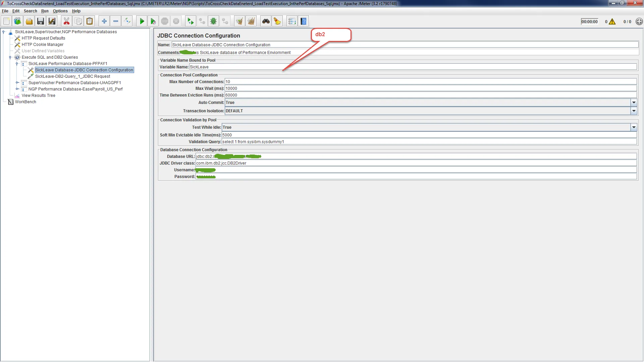This screenshot has width=644, height=362.
Task: Click the Clear All double-broom icon
Action: point(251,21)
